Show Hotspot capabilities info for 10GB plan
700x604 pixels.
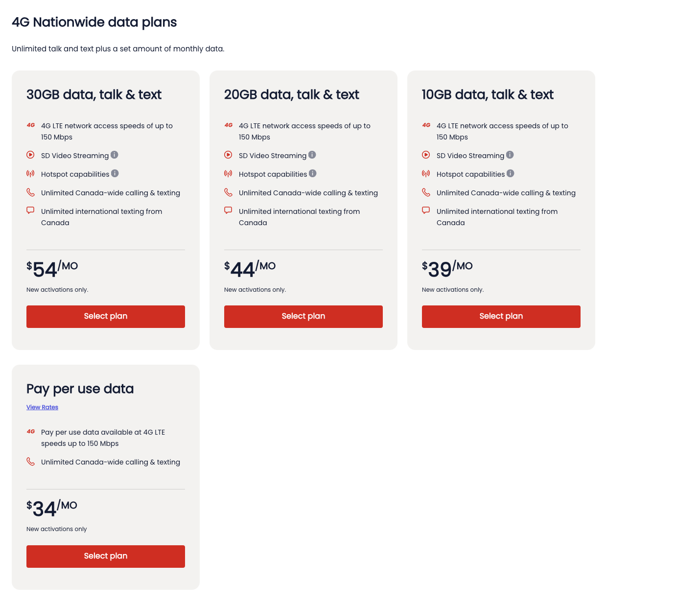click(x=511, y=173)
